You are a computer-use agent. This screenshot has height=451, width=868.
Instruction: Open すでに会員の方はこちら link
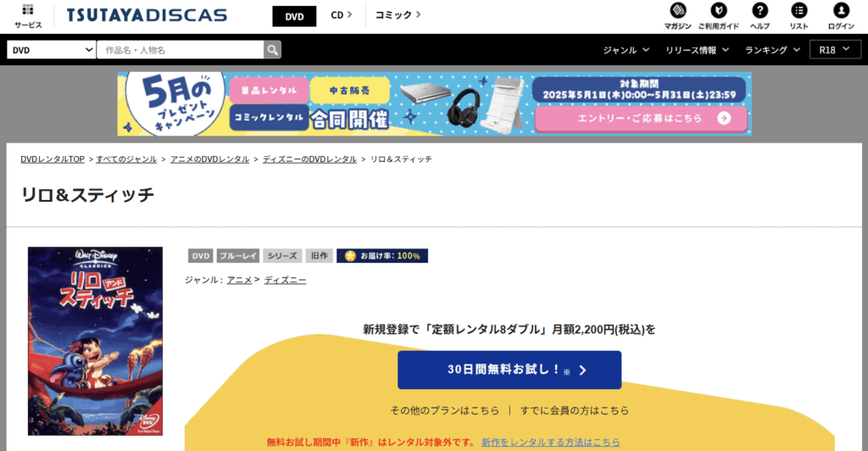(575, 410)
